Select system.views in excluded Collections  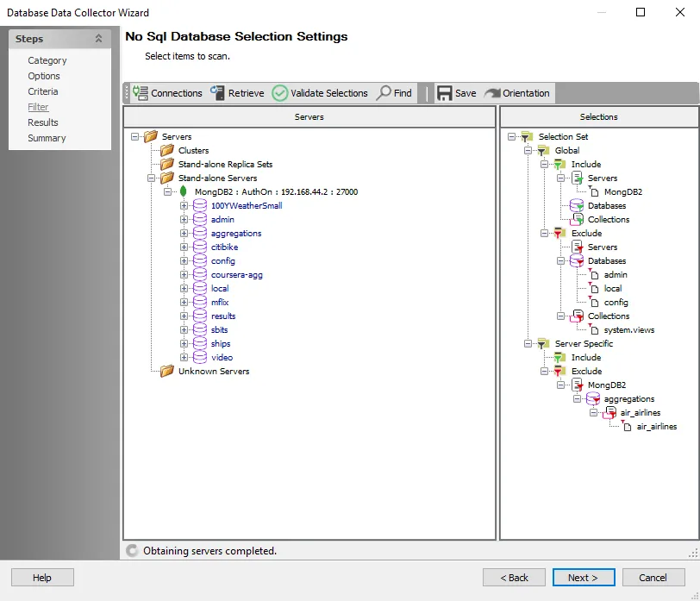pos(629,330)
